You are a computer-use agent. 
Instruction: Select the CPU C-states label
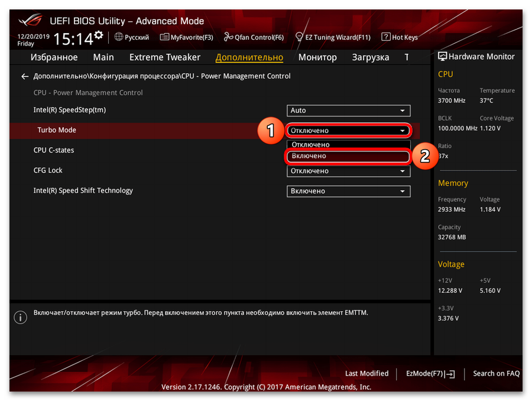point(54,150)
